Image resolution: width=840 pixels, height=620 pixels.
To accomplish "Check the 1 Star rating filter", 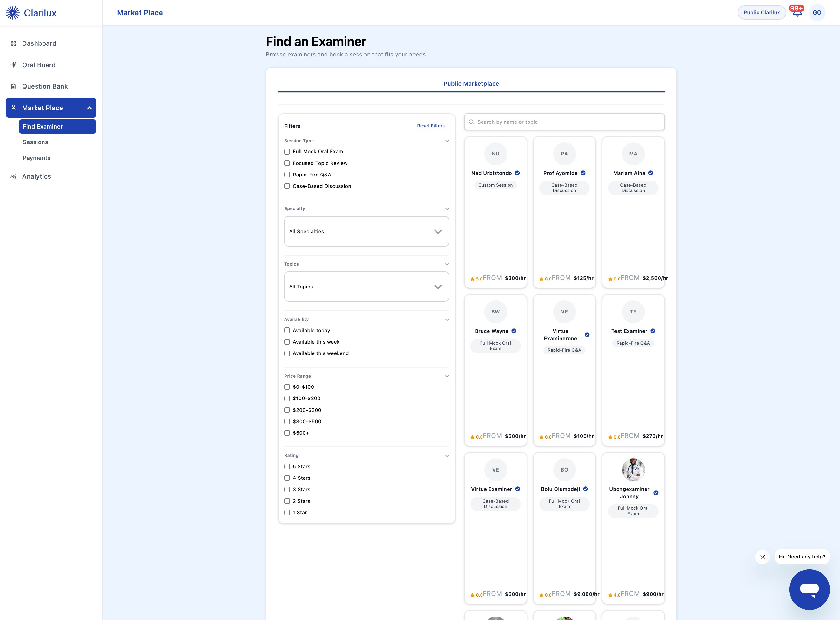I will [x=287, y=513].
